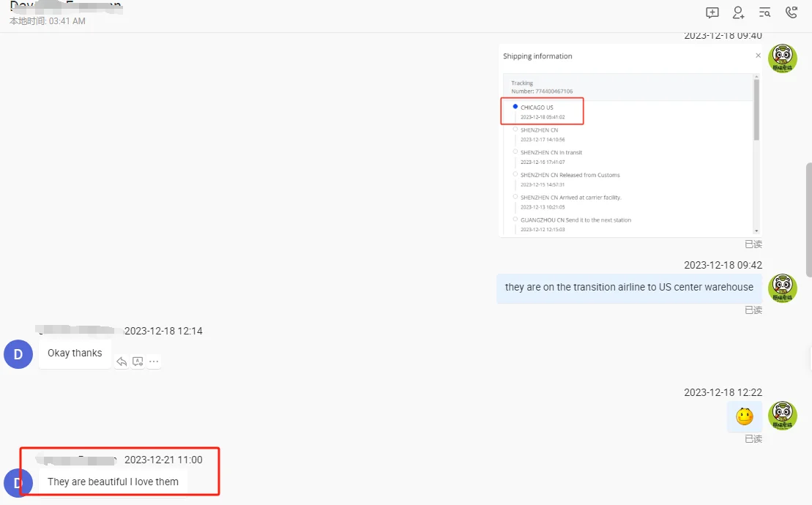Screen dimensions: 812x505
Task: Click sender avatar beside the emoji message
Action: click(783, 416)
